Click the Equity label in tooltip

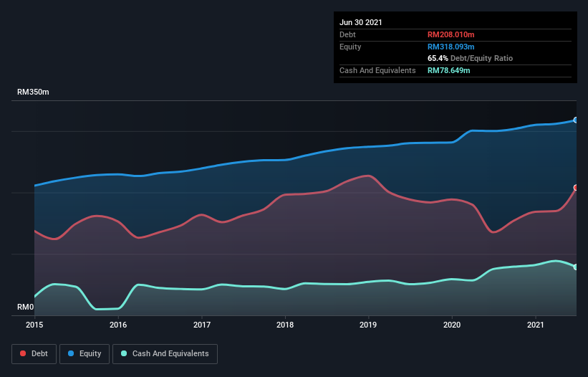coord(350,47)
